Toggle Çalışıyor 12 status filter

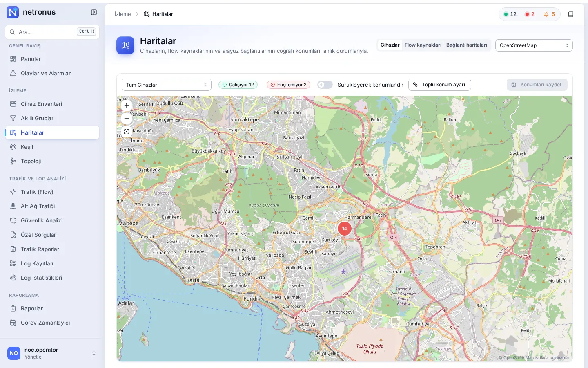coord(238,85)
